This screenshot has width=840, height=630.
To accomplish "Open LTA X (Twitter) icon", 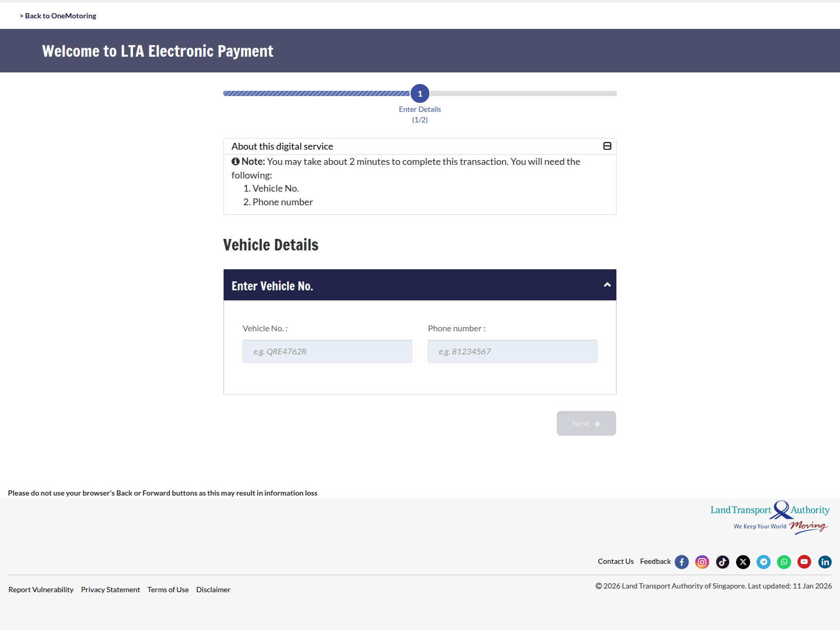I will (x=743, y=562).
